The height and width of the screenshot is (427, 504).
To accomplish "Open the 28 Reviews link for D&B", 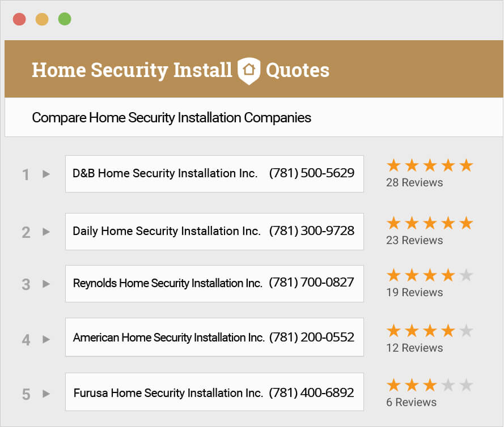I will (x=415, y=182).
